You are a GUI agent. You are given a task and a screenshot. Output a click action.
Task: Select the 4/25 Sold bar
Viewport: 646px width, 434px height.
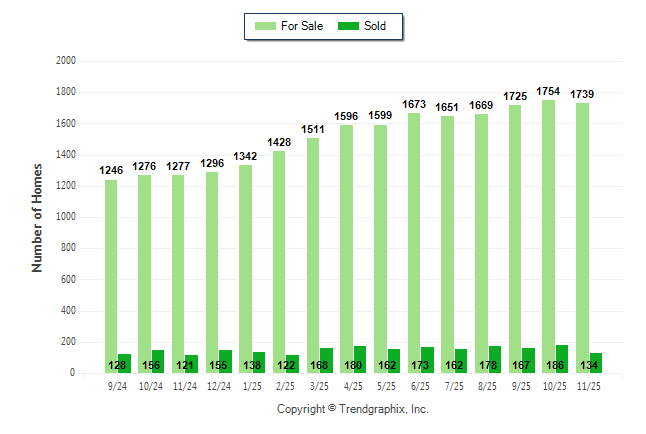[x=359, y=359]
